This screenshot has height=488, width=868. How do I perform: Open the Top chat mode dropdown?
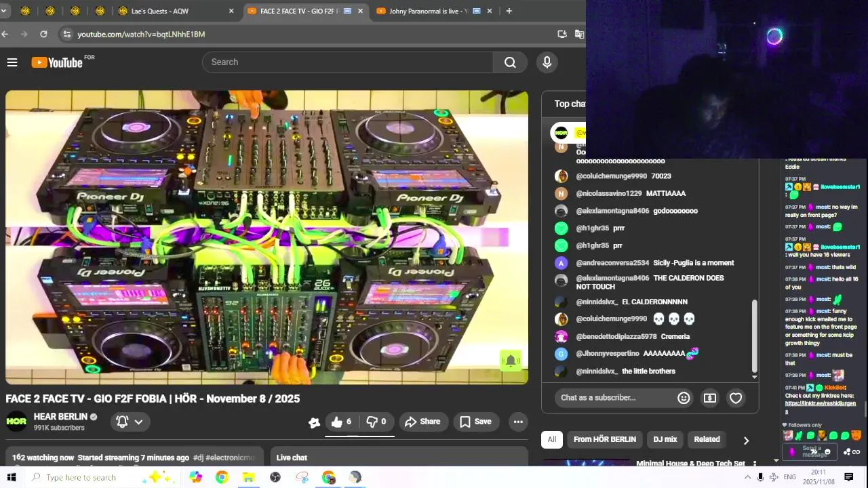tap(570, 104)
